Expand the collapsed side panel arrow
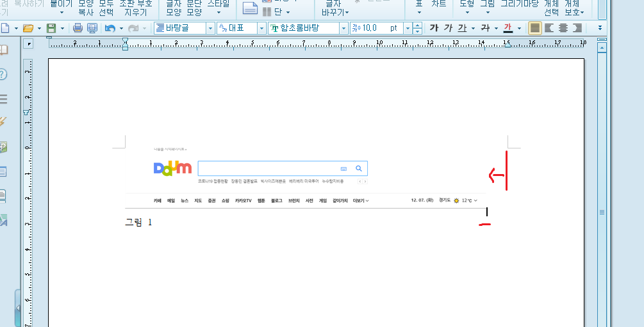644x327 pixels. coord(18,308)
